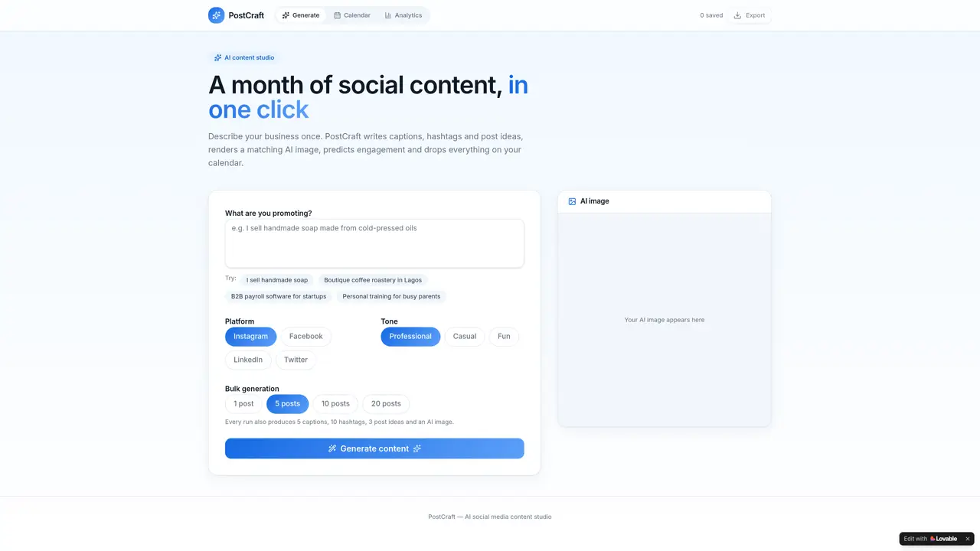The image size is (980, 551).
Task: Click the AI image panel picture icon
Action: click(x=572, y=201)
